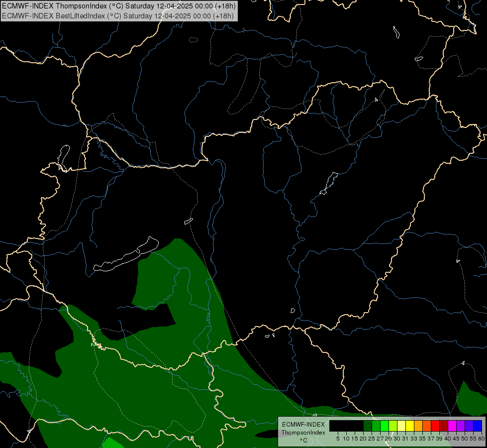Click the legend value label 37
The width and height of the screenshot is (487, 448).
pos(431,439)
